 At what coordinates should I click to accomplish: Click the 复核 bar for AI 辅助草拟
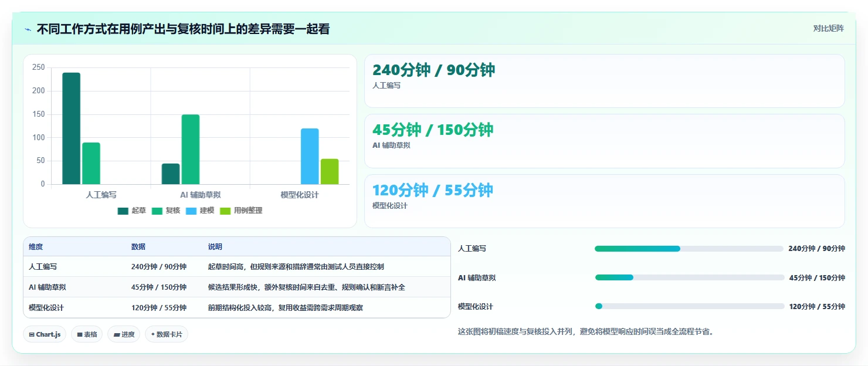pos(191,150)
